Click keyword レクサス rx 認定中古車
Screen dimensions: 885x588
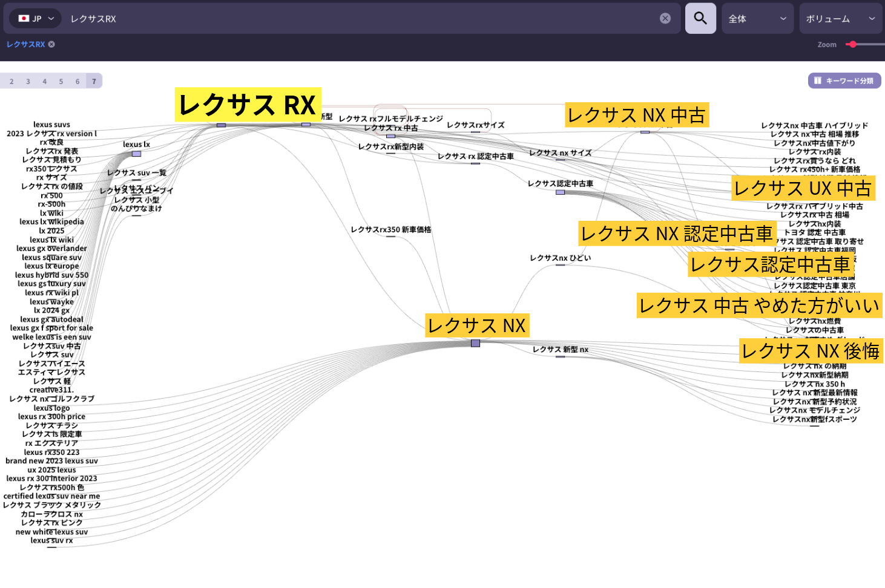476,157
